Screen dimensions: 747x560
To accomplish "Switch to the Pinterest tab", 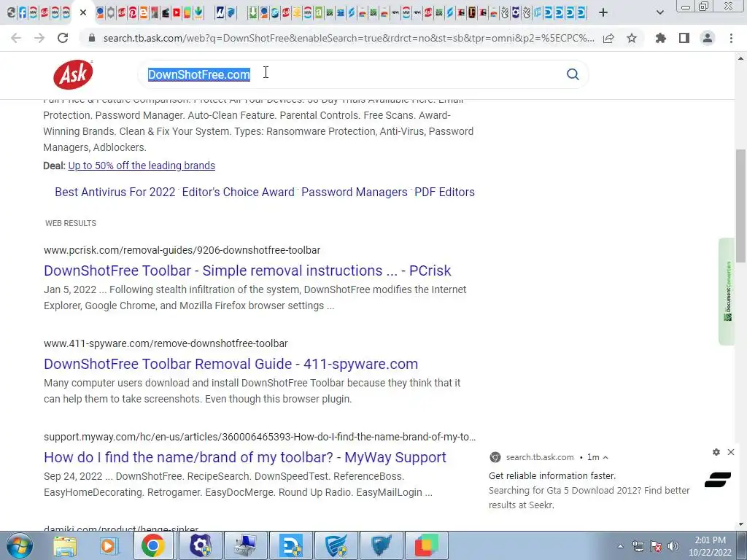I will click(133, 12).
